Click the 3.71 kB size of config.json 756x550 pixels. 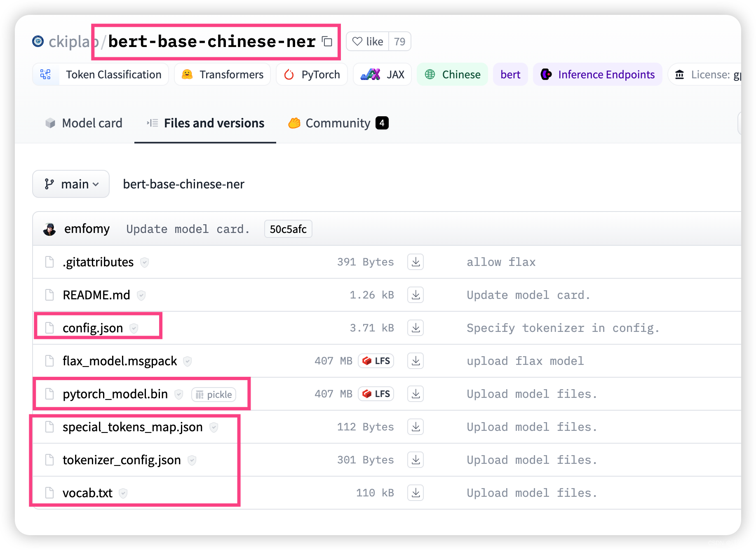372,328
